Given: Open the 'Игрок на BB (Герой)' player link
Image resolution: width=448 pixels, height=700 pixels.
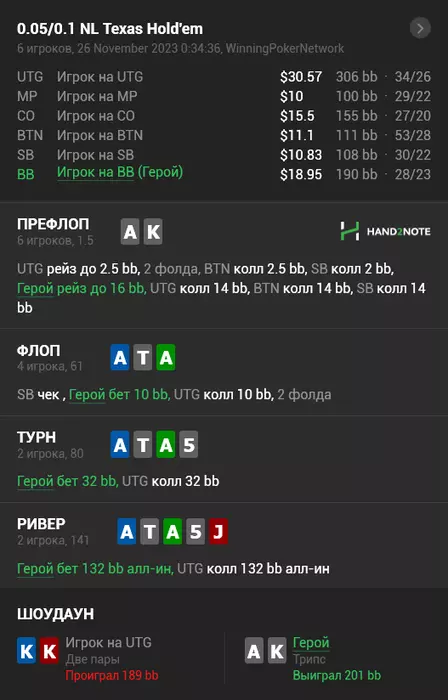Looking at the screenshot, I should pyautogui.click(x=120, y=172).
